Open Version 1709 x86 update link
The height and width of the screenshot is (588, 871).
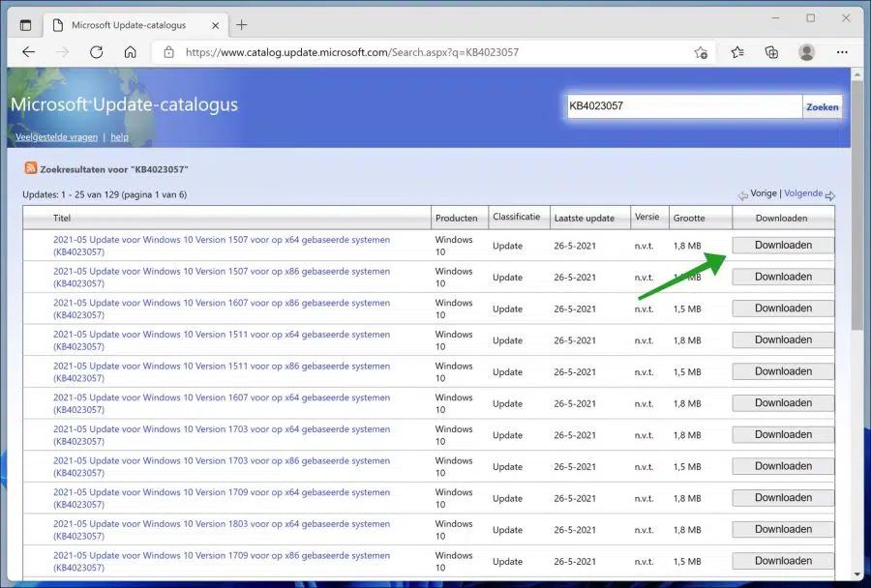pyautogui.click(x=222, y=562)
